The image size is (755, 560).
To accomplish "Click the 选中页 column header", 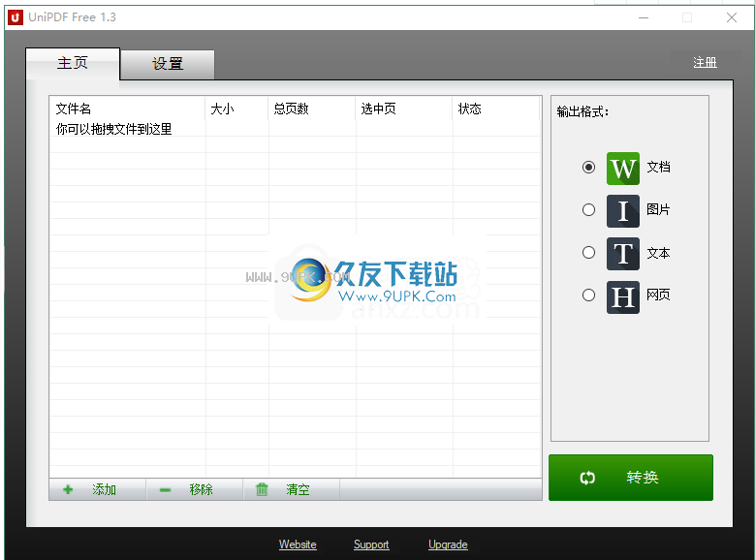I will (x=403, y=109).
